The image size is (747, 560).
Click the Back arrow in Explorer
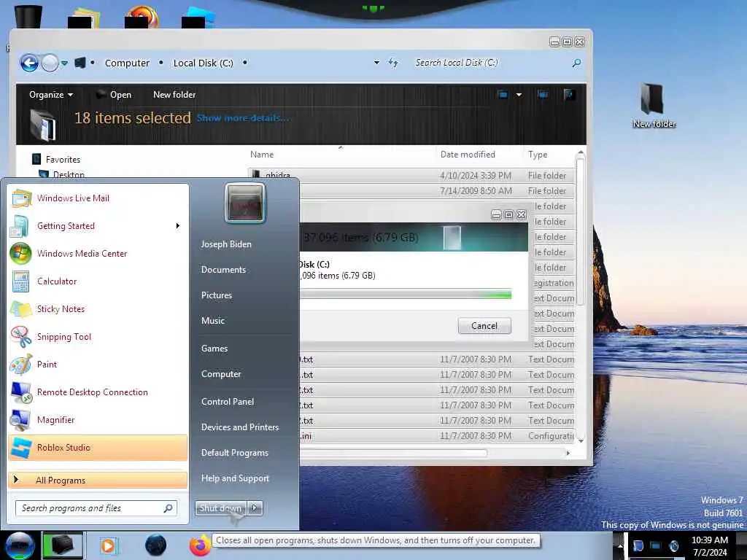tap(29, 63)
